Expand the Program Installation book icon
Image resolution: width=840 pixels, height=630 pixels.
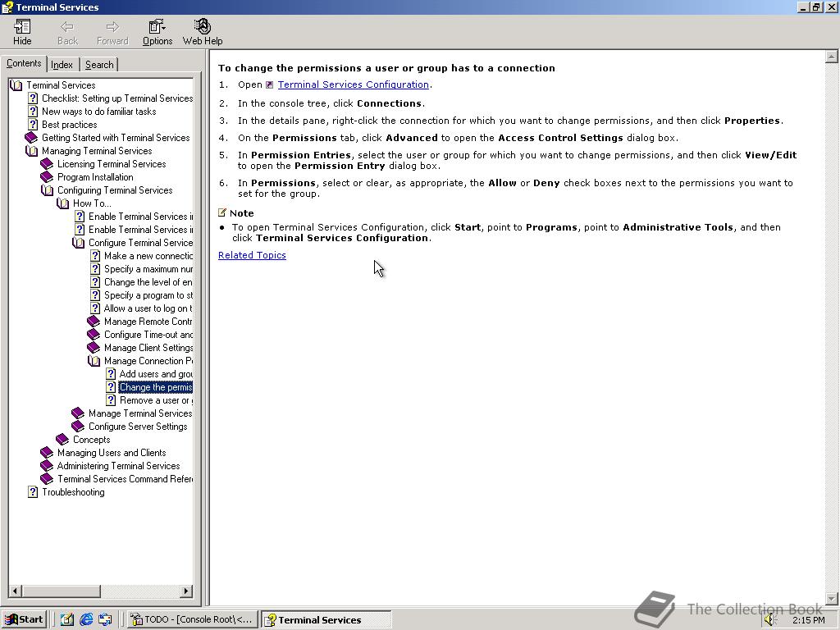tap(47, 177)
